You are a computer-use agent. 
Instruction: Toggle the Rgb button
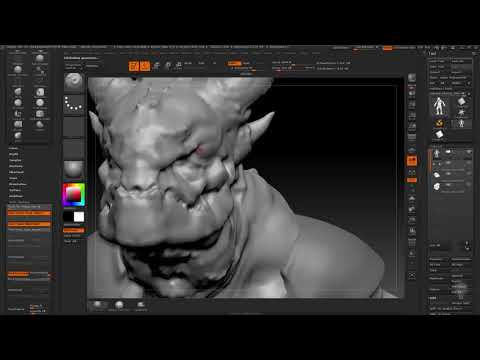201,63
